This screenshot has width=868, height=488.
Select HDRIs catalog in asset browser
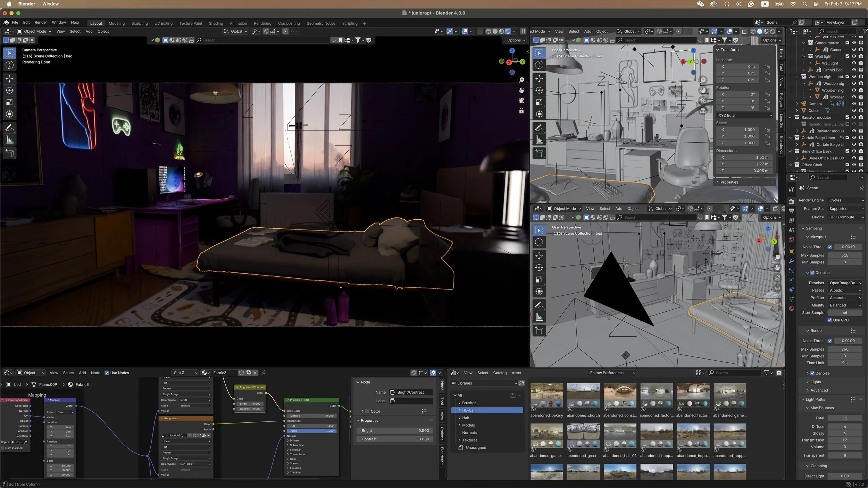pos(468,410)
